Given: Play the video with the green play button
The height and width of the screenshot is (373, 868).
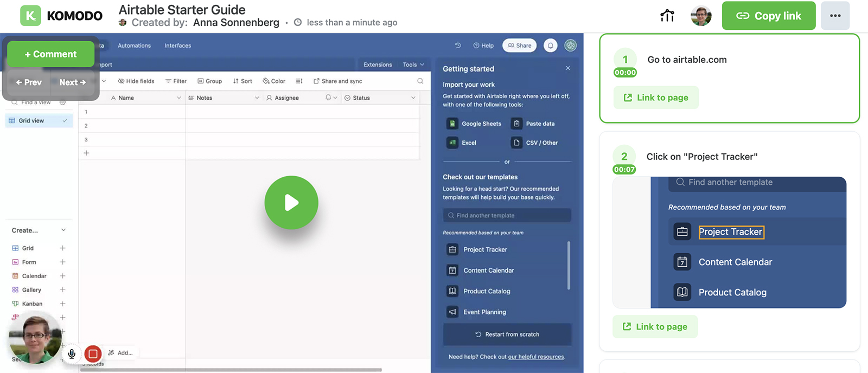Looking at the screenshot, I should (291, 203).
